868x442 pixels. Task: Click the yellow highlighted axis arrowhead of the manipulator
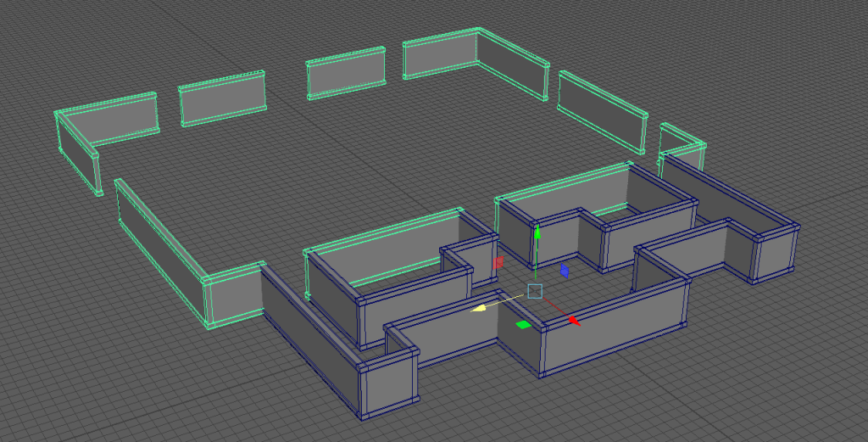(480, 308)
